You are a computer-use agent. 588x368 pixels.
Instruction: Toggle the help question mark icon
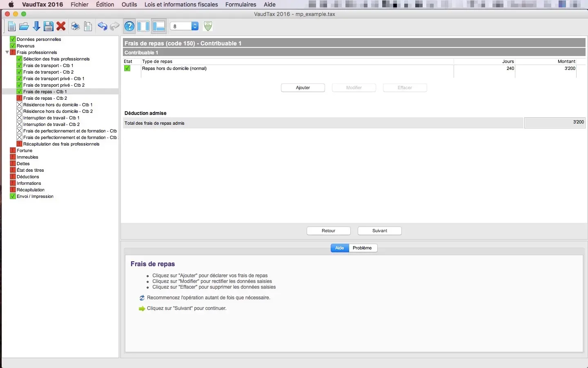coord(129,27)
